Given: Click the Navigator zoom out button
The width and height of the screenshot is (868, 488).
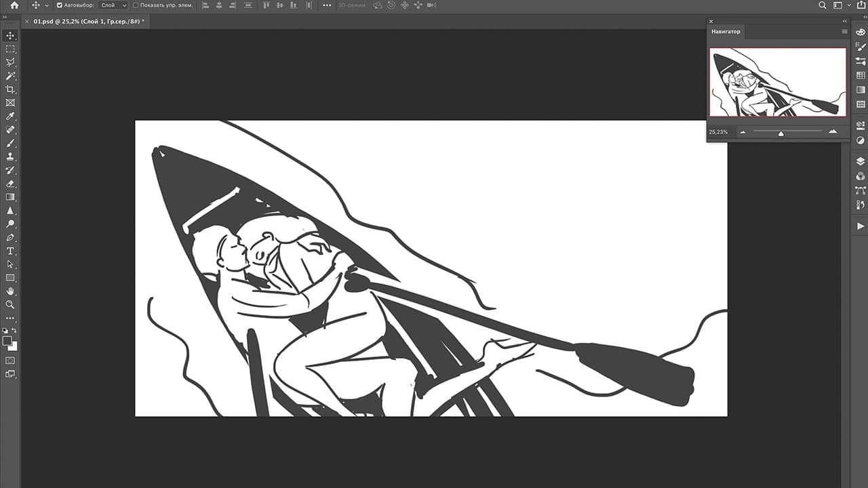Looking at the screenshot, I should click(x=743, y=131).
